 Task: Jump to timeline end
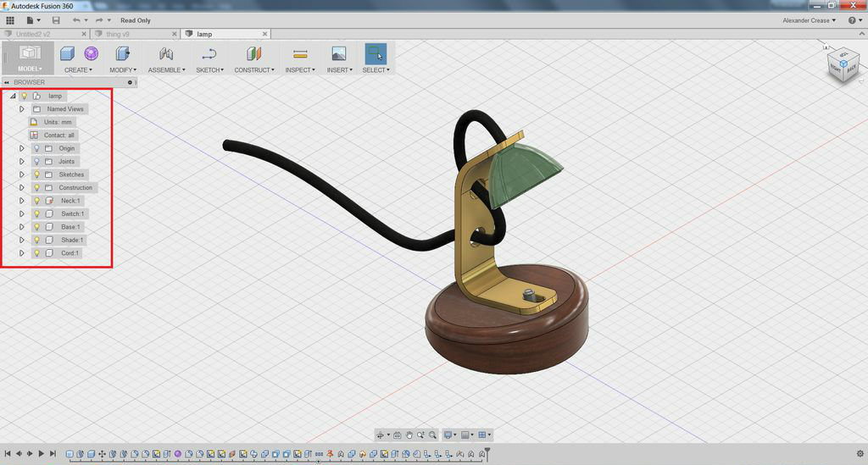[x=53, y=454]
